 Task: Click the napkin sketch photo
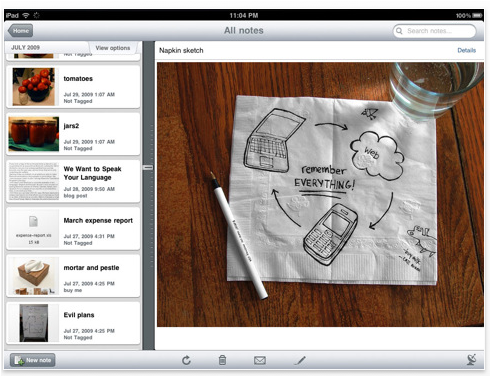click(320, 194)
